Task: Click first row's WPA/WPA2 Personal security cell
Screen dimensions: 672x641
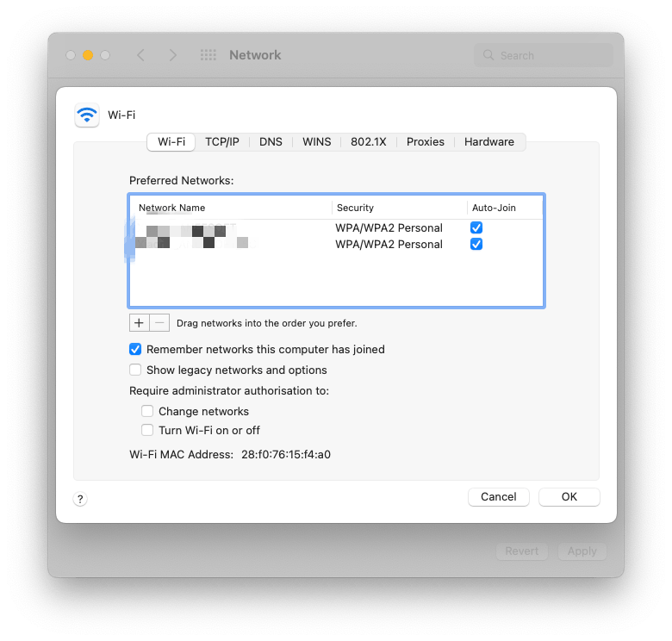Action: coord(389,228)
